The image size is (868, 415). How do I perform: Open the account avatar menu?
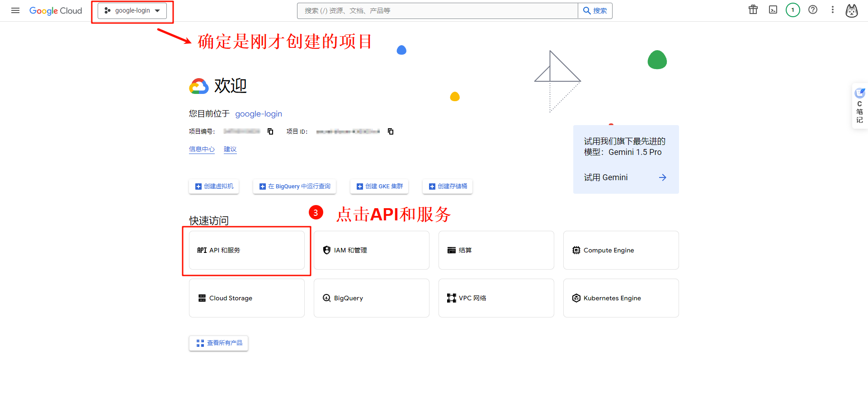(852, 10)
